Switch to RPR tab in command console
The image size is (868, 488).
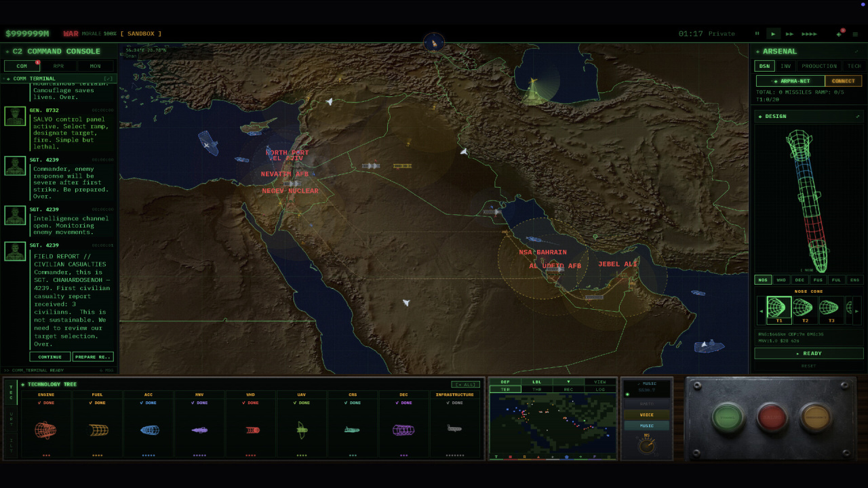58,66
